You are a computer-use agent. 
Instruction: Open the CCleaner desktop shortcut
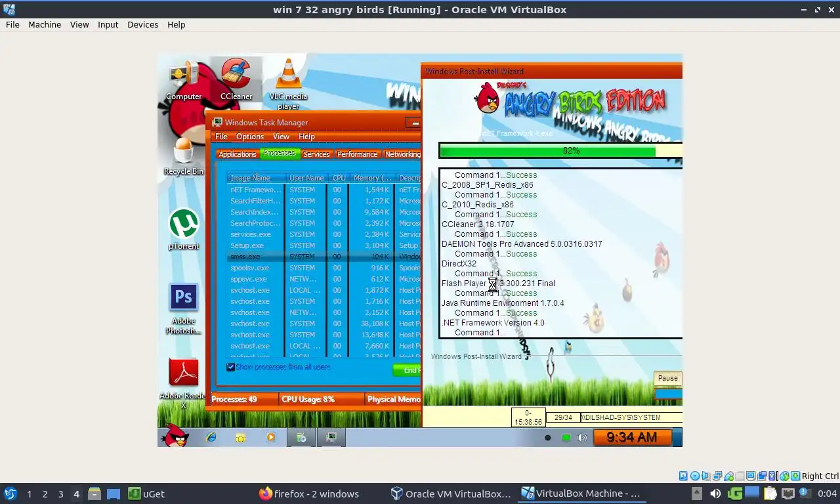pos(236,80)
